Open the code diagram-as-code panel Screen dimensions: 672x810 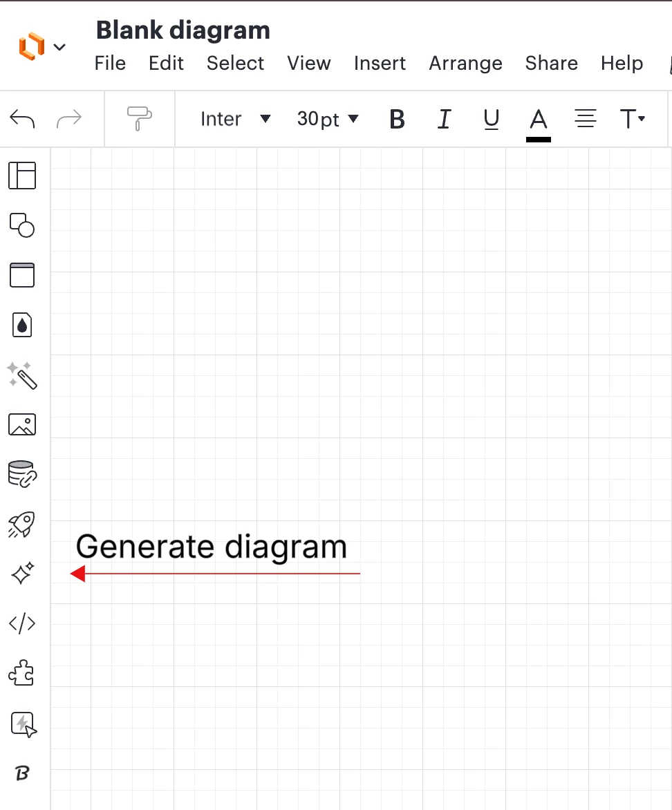pos(22,623)
